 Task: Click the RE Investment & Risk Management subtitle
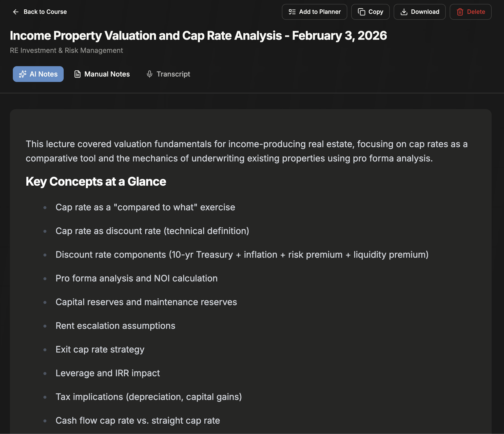coord(66,50)
